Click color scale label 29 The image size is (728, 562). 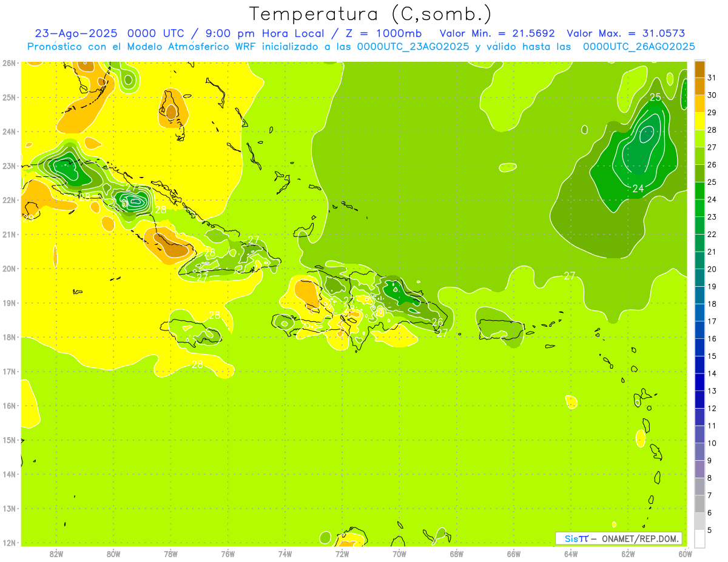tap(712, 112)
